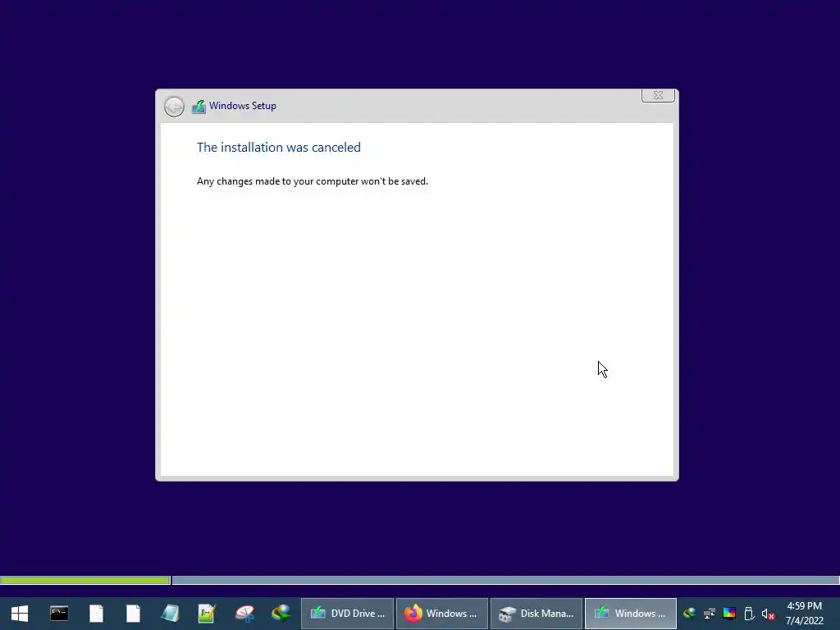The height and width of the screenshot is (630, 840).
Task: Select the active Windows Setup taskbar button
Action: tap(631, 614)
